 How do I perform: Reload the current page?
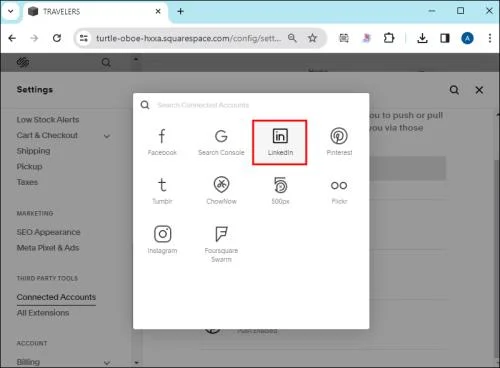[57, 38]
